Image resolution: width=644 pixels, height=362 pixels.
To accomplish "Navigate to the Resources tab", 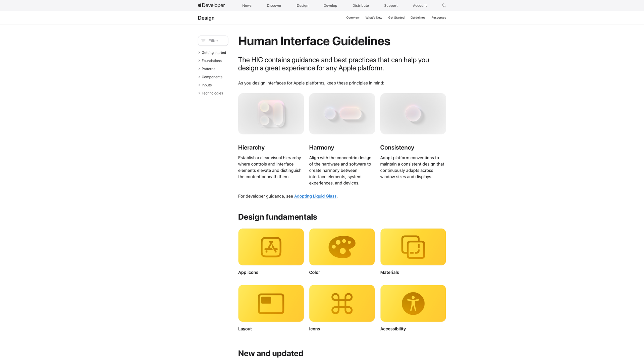I will point(438,17).
